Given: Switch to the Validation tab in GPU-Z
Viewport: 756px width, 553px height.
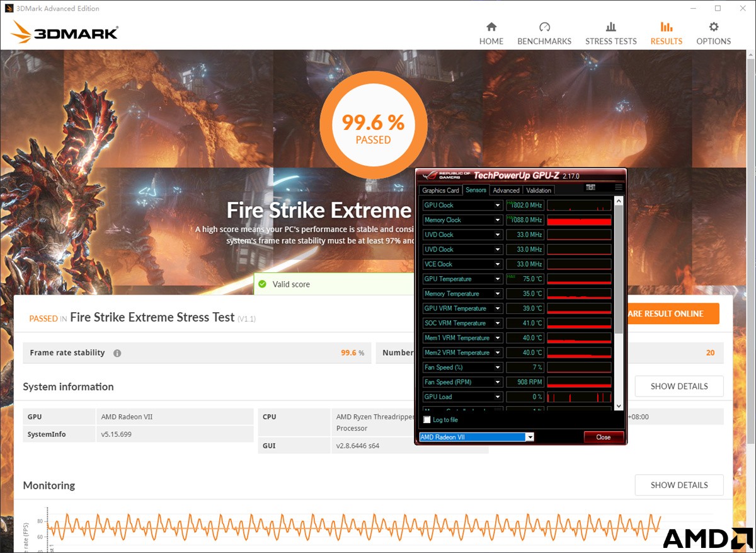Looking at the screenshot, I should pos(539,190).
